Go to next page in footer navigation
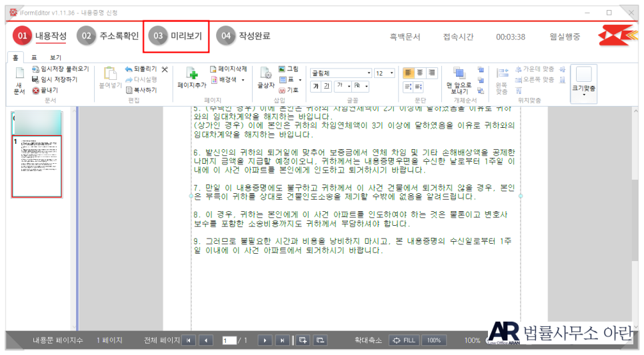644x355 pixels. point(265,340)
